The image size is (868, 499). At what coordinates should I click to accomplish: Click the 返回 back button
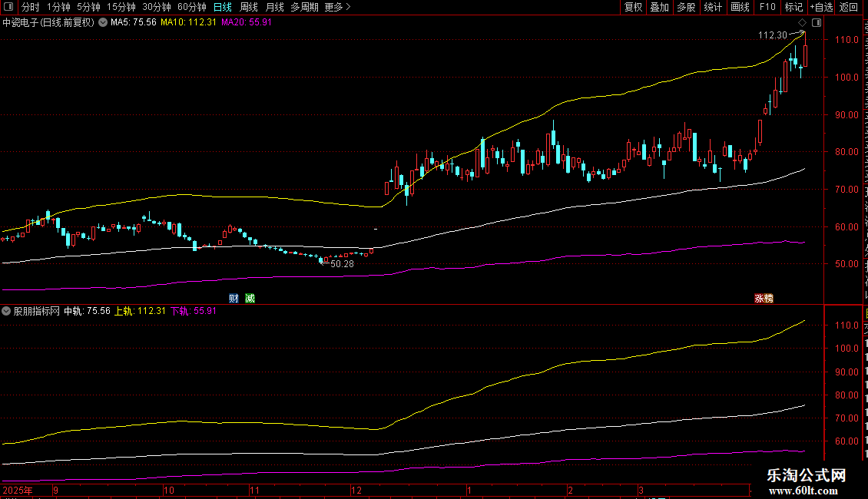tap(848, 7)
